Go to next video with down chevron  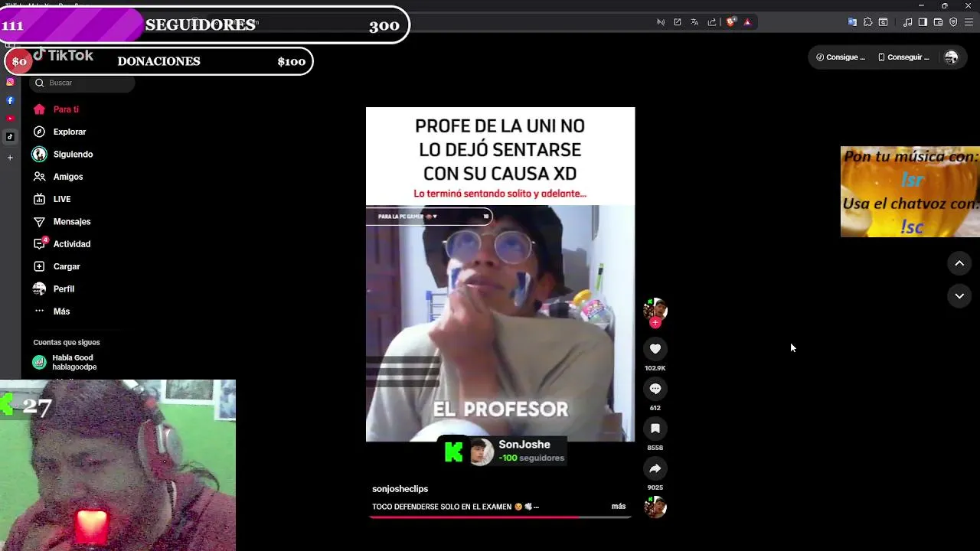point(959,296)
